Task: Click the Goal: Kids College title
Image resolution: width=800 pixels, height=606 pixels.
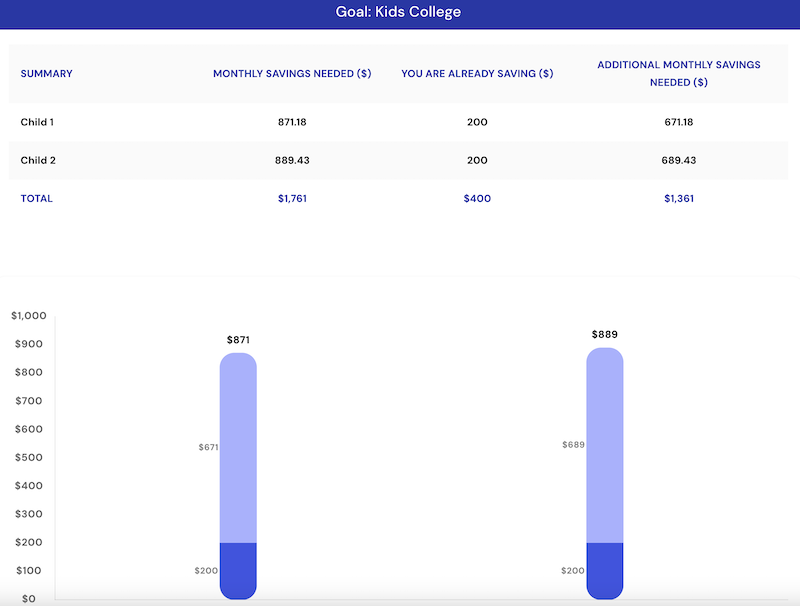Action: 399,13
